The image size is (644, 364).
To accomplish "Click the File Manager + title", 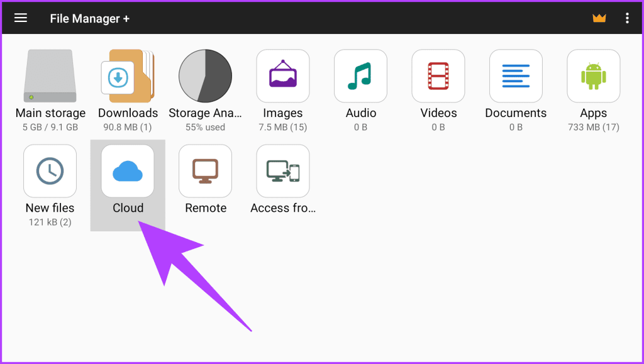I will 90,18.
